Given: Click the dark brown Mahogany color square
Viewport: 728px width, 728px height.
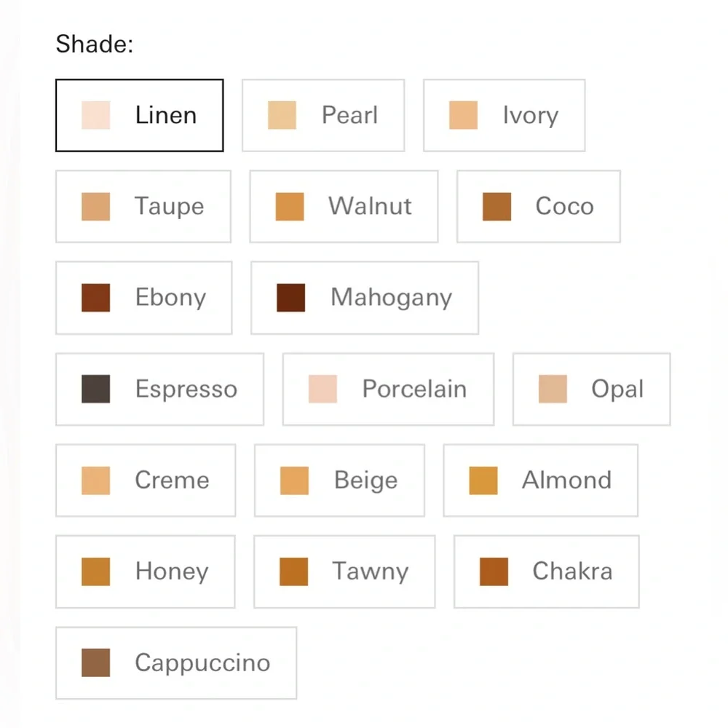Looking at the screenshot, I should pyautogui.click(x=290, y=298).
